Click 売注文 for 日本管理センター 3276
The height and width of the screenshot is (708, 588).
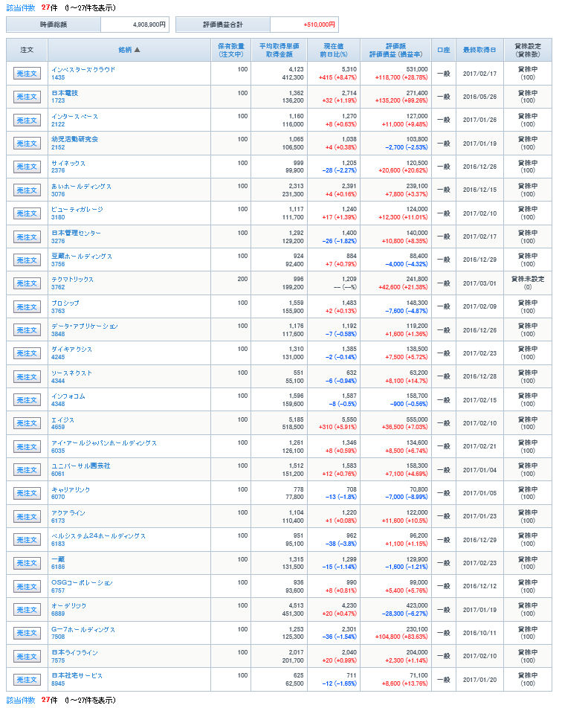point(27,236)
